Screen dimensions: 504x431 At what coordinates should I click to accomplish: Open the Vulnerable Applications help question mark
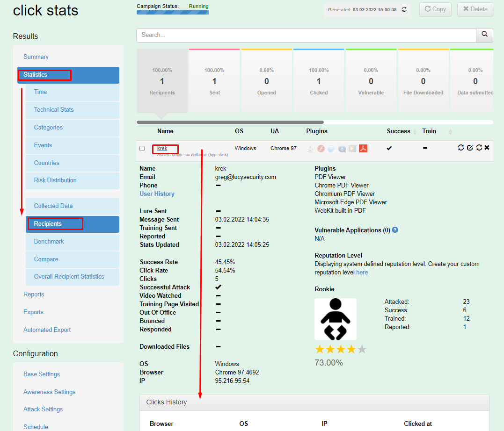[x=395, y=230]
